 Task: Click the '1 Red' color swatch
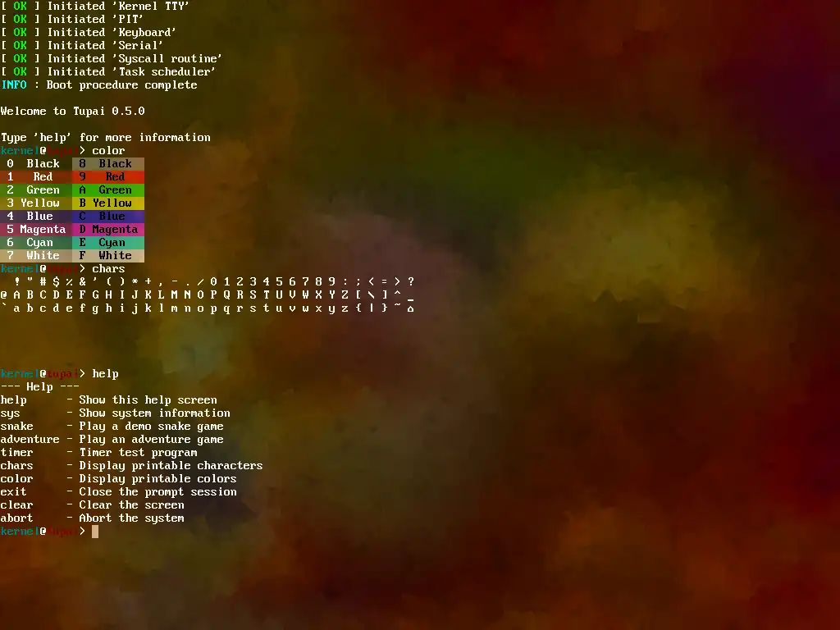(x=36, y=177)
